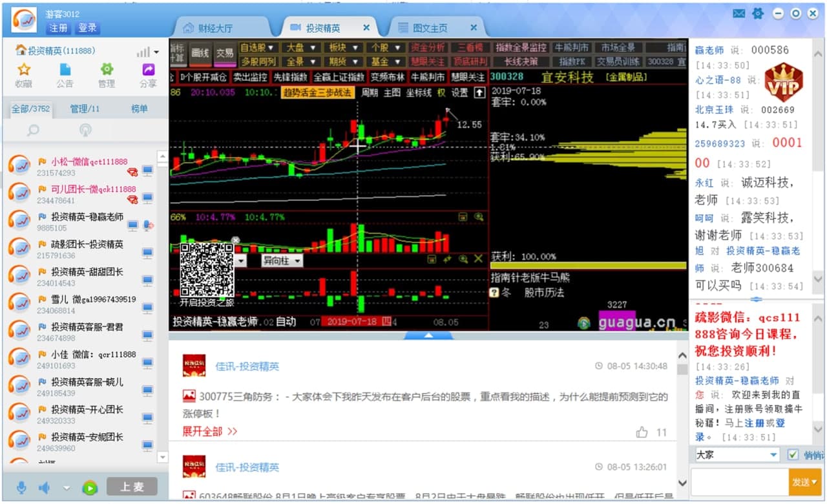Click the post feed scrollbar thumb

point(682,370)
